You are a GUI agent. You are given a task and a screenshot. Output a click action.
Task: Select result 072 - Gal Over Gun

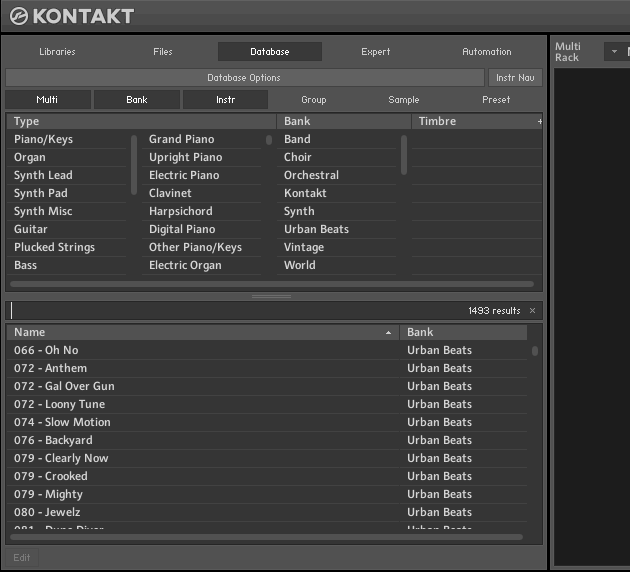coord(267,386)
